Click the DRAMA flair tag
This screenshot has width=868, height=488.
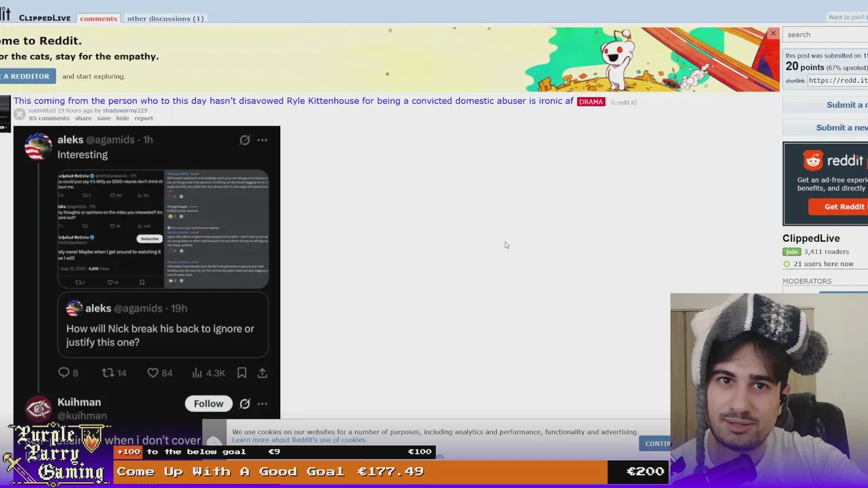pyautogui.click(x=591, y=102)
